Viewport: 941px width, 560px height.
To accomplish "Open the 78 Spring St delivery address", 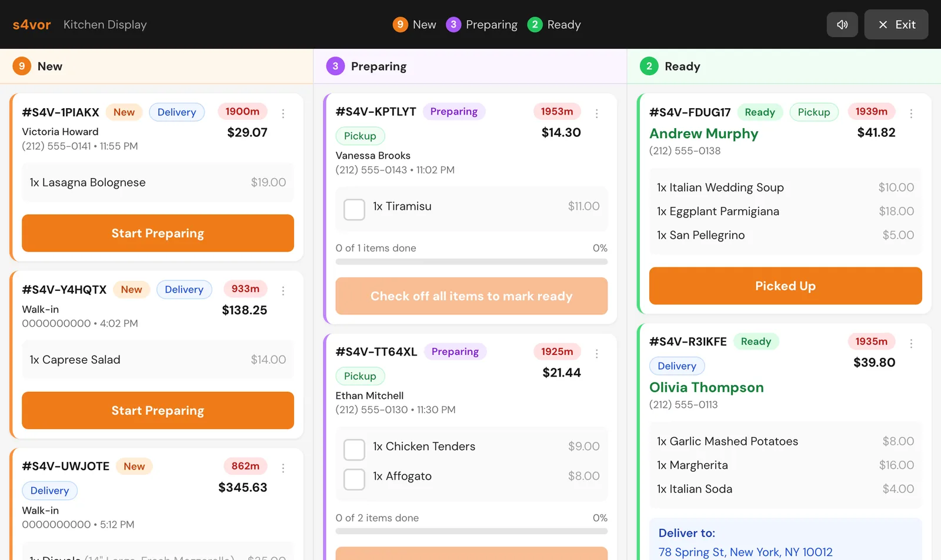I will point(745,552).
